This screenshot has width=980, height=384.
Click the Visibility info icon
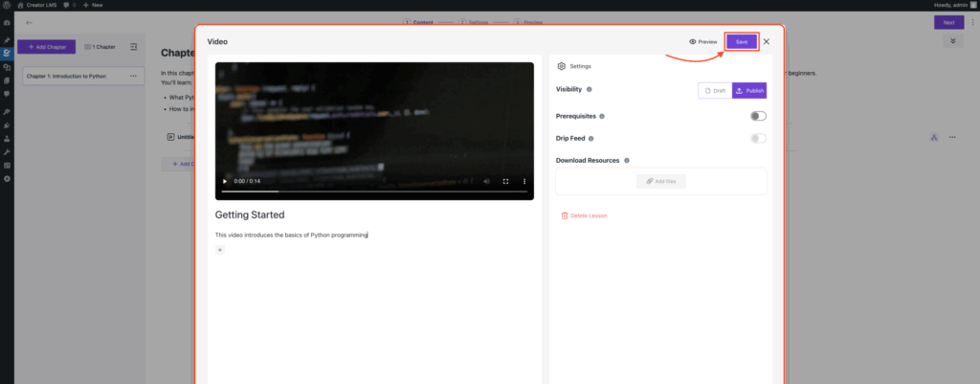[589, 90]
